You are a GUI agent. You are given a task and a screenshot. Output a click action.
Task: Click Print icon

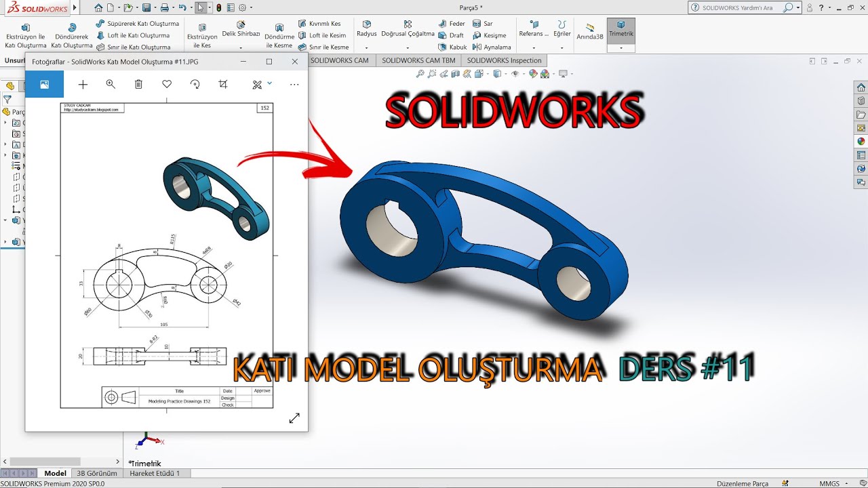pos(163,7)
